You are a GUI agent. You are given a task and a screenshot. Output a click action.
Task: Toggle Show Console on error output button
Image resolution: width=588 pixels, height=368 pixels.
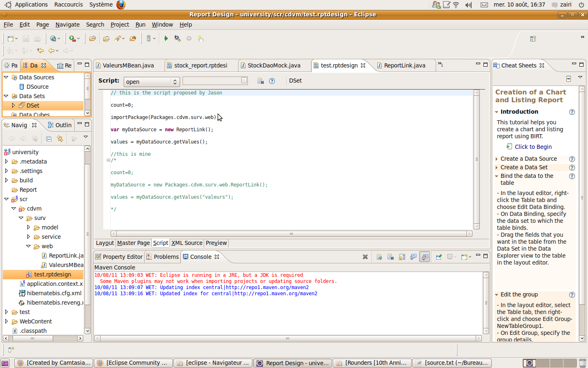click(425, 257)
